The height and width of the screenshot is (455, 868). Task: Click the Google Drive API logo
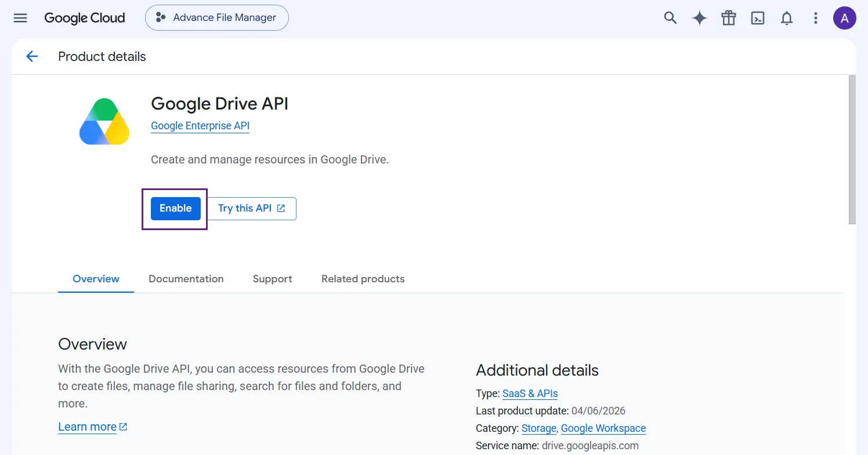[104, 121]
